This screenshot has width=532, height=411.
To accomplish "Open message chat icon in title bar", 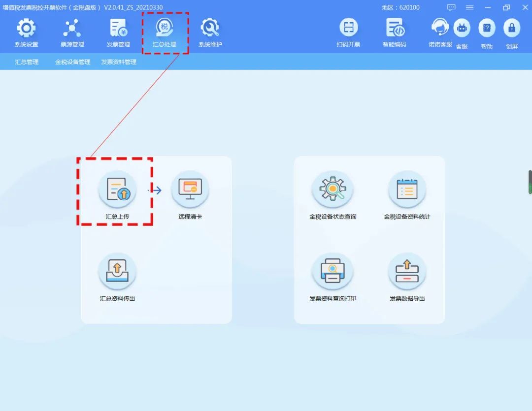I will tap(451, 7).
